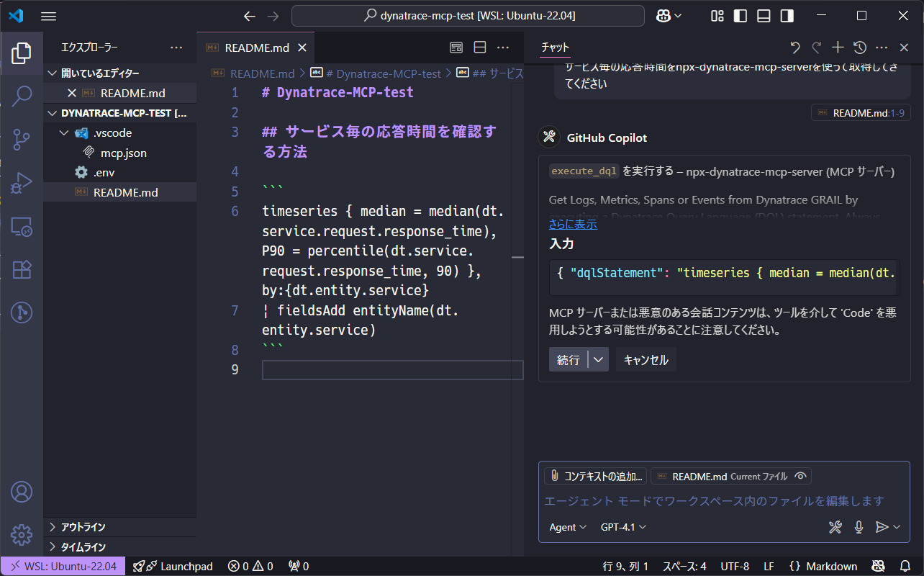The image size is (924, 576).
Task: Open the customize layout icon
Action: click(717, 16)
